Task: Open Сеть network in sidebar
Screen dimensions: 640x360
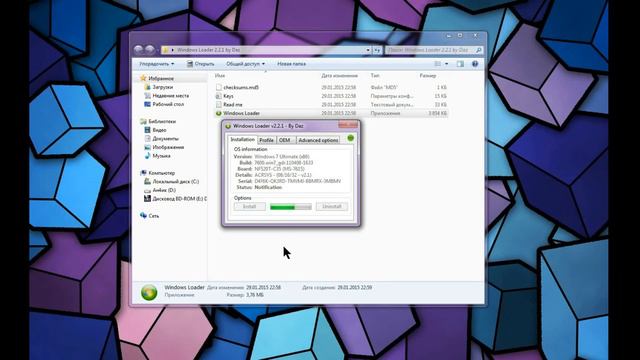Action: 153,216
